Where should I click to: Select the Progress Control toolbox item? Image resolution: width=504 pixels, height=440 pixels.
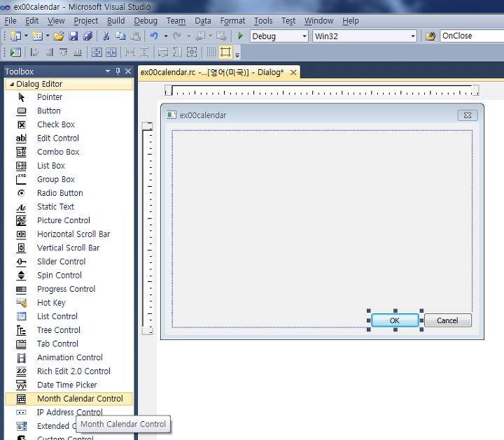tap(69, 289)
